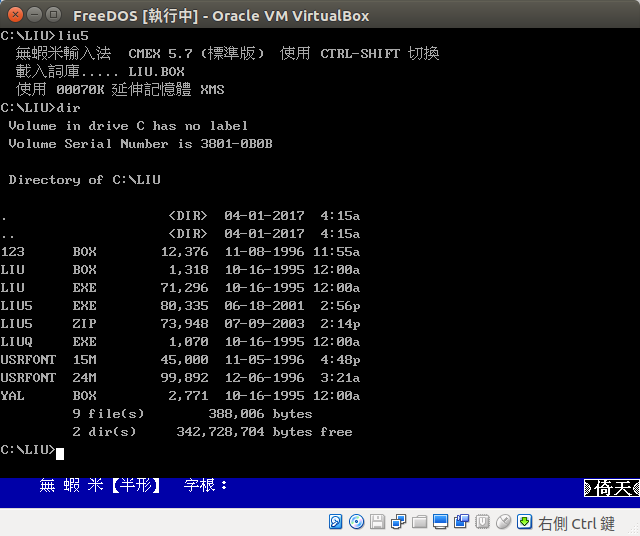This screenshot has height=536, width=640.
Task: Close the FreeDOS VirtualBox window
Action: pos(12,15)
